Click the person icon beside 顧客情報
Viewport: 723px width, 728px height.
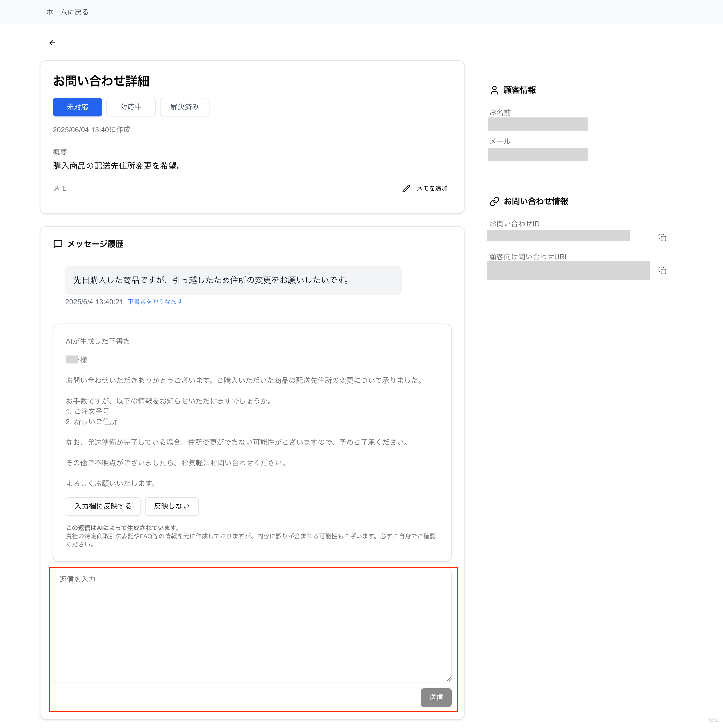(x=494, y=90)
